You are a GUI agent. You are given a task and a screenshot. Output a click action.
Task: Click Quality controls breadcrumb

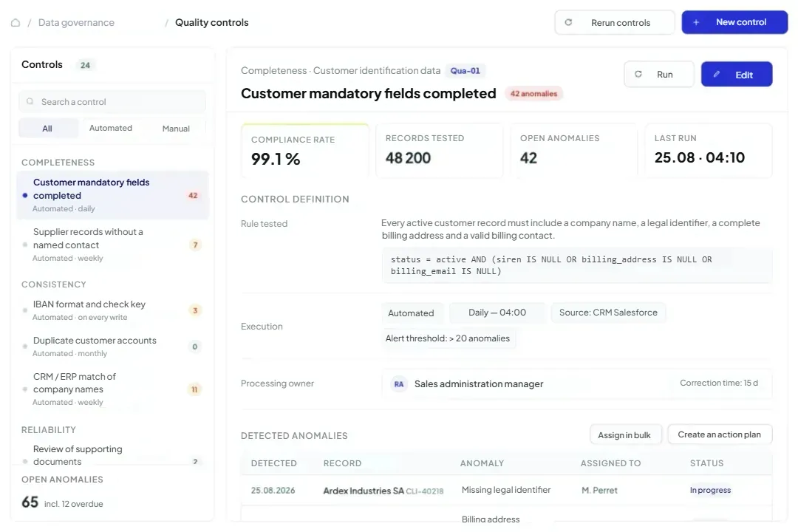212,22
